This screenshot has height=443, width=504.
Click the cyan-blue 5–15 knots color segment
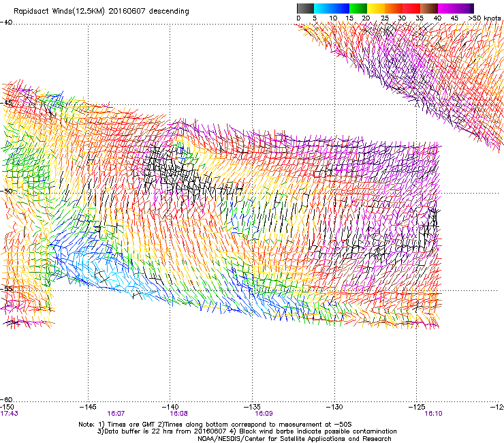click(x=332, y=8)
